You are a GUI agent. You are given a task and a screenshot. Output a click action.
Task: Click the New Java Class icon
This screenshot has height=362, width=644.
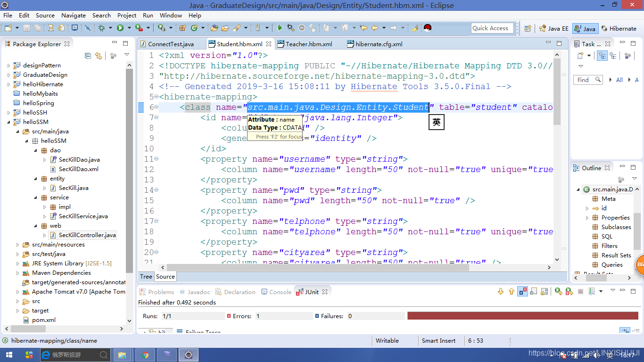[x=194, y=28]
